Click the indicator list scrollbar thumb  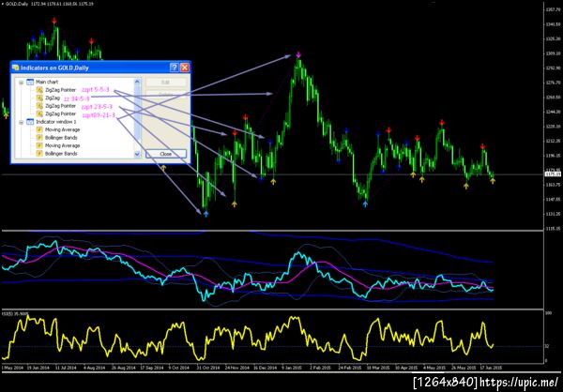(x=137, y=113)
